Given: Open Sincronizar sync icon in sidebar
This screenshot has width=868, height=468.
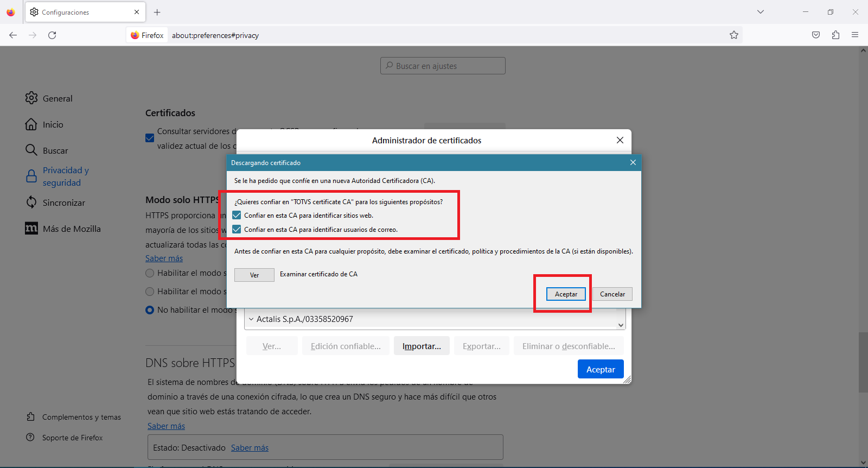Looking at the screenshot, I should click(x=31, y=202).
